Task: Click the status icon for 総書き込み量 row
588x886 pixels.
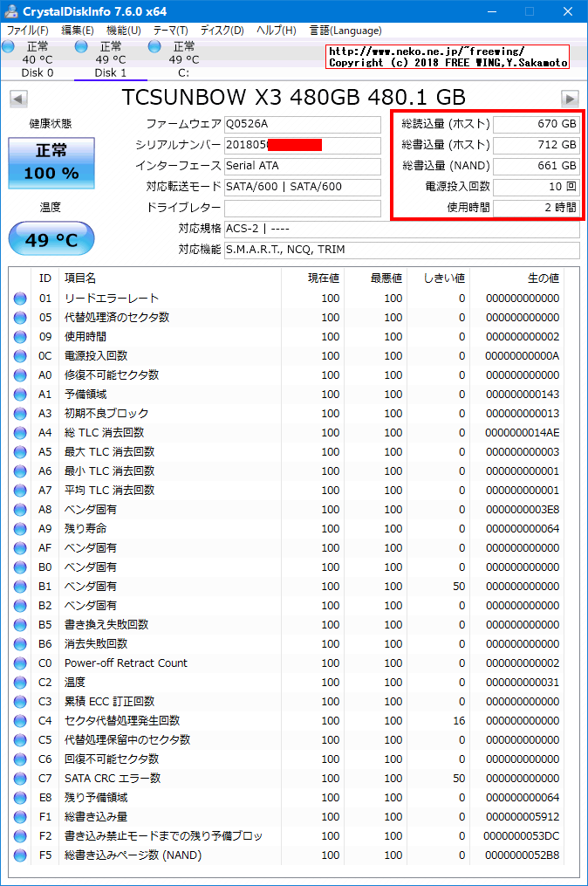Action: (x=20, y=817)
